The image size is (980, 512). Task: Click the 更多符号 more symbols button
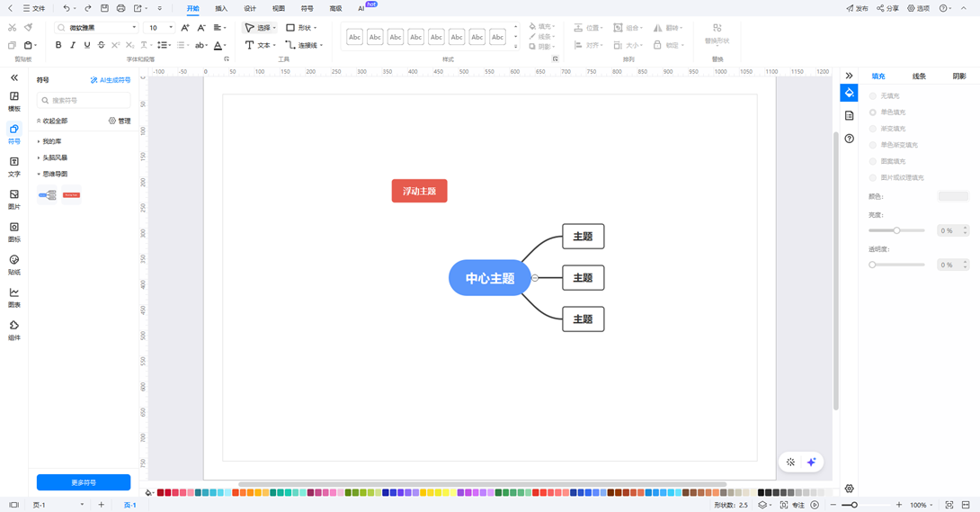[84, 482]
